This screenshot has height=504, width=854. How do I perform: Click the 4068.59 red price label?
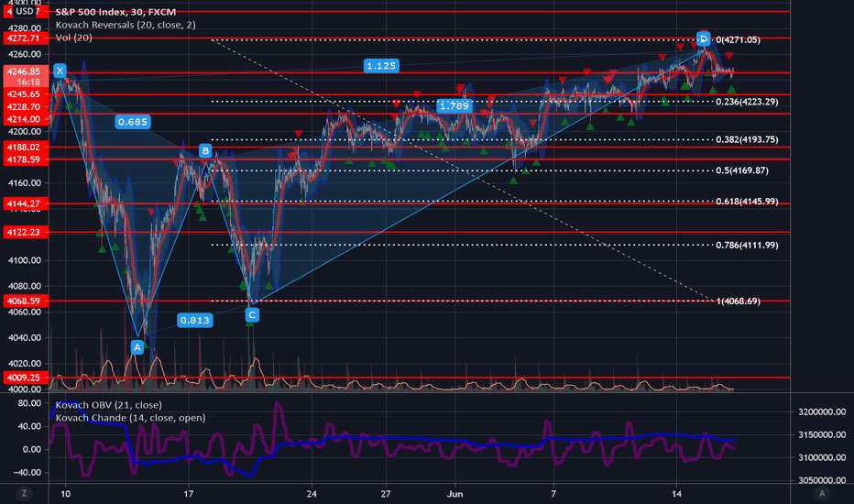26,301
